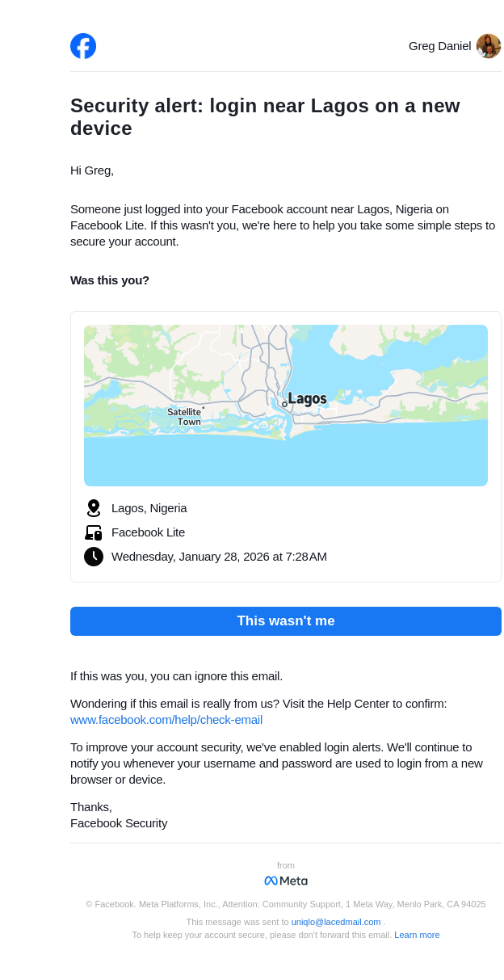Click Greg Daniel's profile avatar
The image size is (504, 980).
(x=488, y=46)
